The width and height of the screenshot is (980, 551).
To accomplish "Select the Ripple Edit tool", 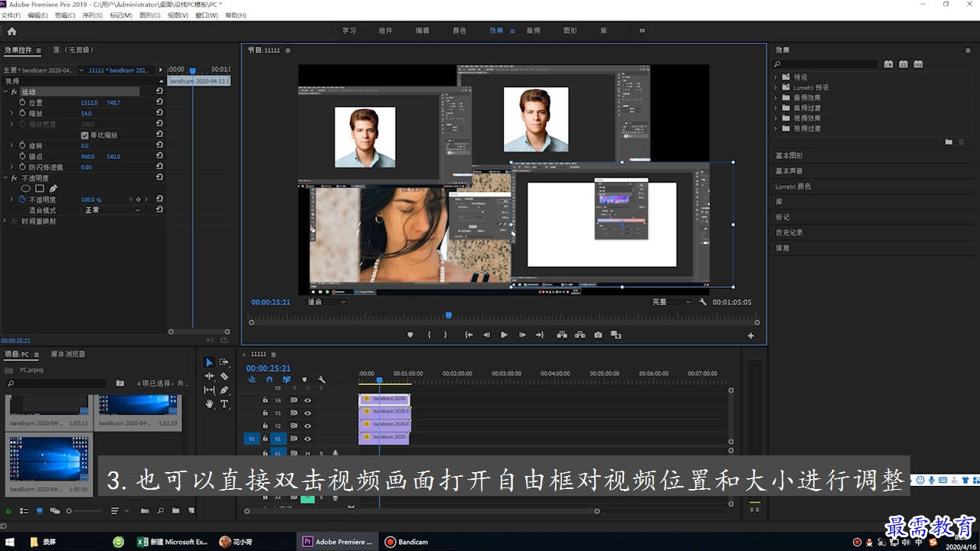I will click(209, 376).
